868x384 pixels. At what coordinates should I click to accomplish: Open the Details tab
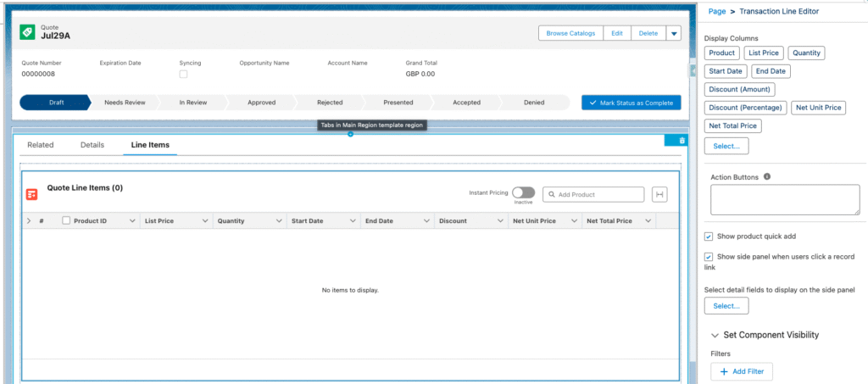pyautogui.click(x=92, y=145)
